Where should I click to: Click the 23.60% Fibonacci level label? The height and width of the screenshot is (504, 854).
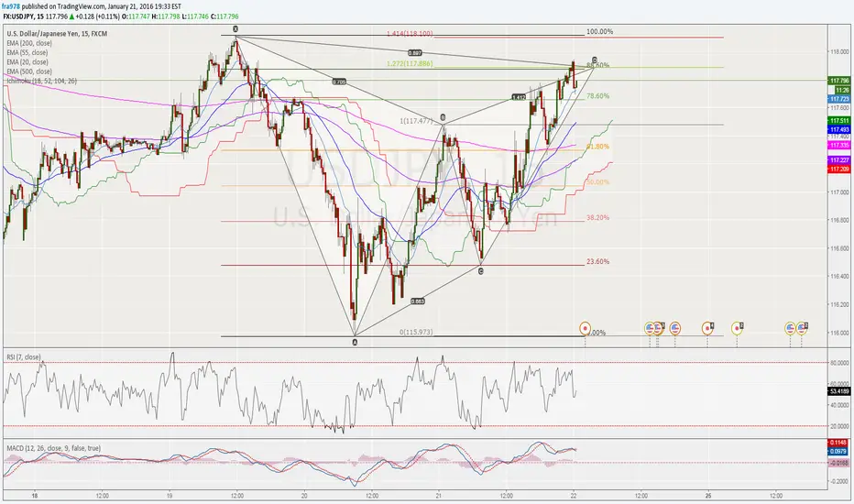coord(598,261)
